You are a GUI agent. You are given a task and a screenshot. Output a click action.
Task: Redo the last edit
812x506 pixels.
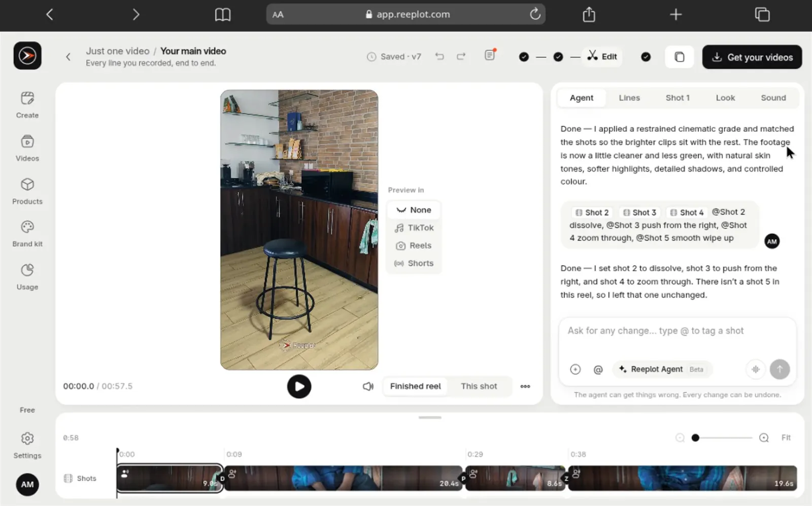(461, 56)
